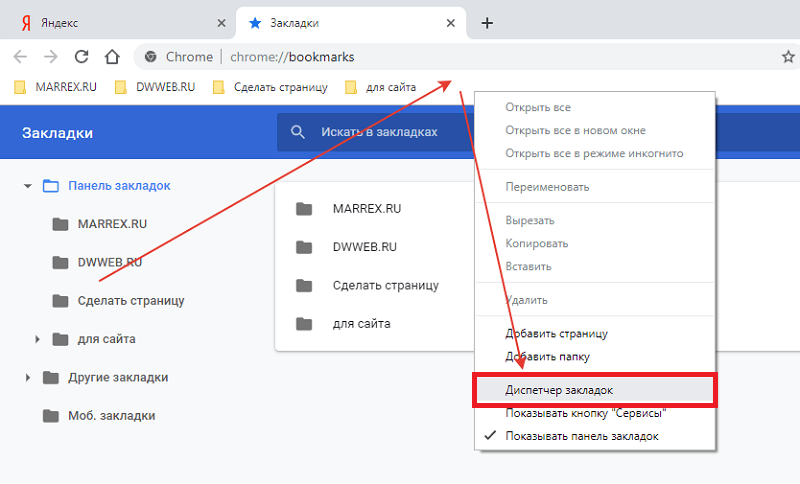This screenshot has width=800, height=484.
Task: Select 'Моб. закладки' folder in the sidebar
Action: pos(111,415)
